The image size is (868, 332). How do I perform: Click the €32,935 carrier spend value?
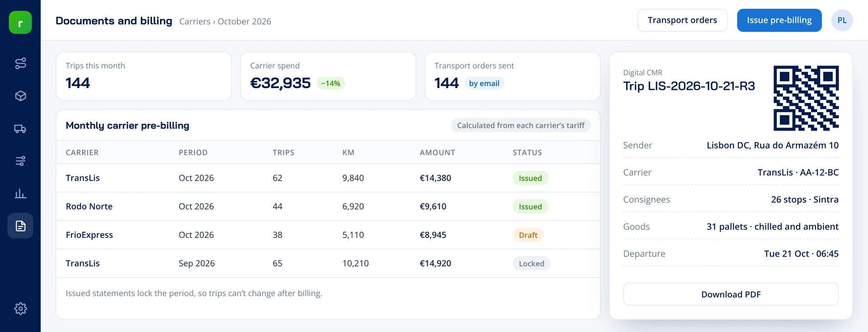pyautogui.click(x=280, y=83)
